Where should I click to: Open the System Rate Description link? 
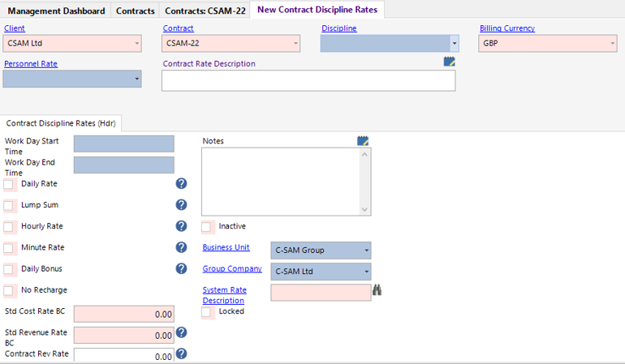coord(224,295)
